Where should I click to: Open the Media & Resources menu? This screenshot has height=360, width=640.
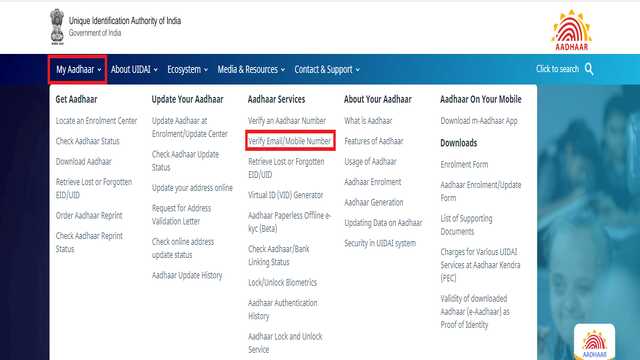coord(251,69)
